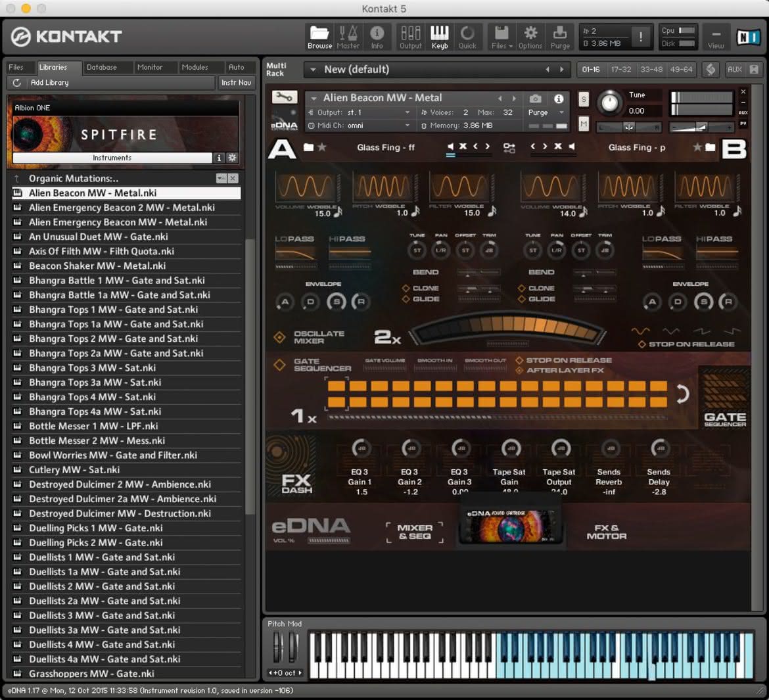Open the View dropdown menu
Screen dimensions: 769x700
716,37
